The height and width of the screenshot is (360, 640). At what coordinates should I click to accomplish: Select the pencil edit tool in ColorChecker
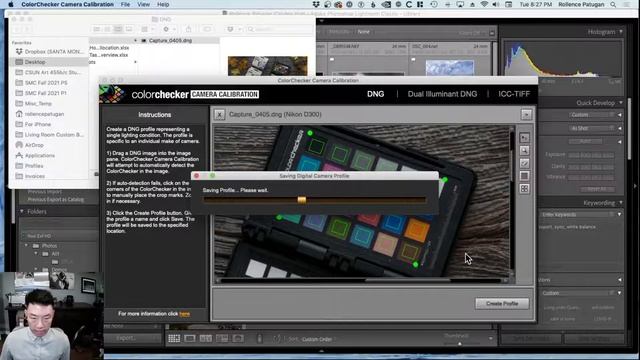(x=524, y=163)
